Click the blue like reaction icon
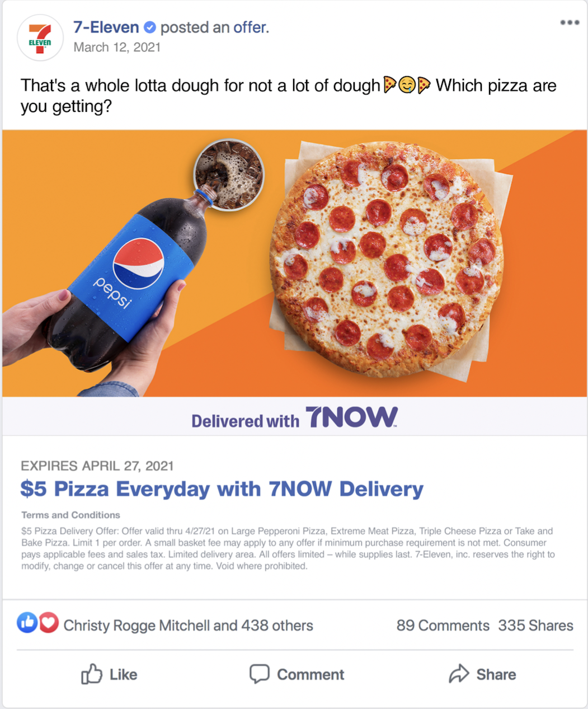The height and width of the screenshot is (709, 588). pos(27,623)
